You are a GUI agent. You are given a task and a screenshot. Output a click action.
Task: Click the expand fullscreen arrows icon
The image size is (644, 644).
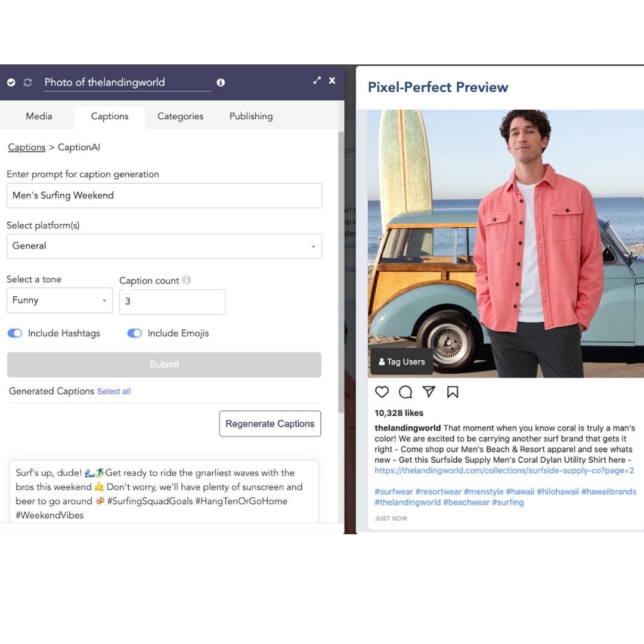[317, 80]
